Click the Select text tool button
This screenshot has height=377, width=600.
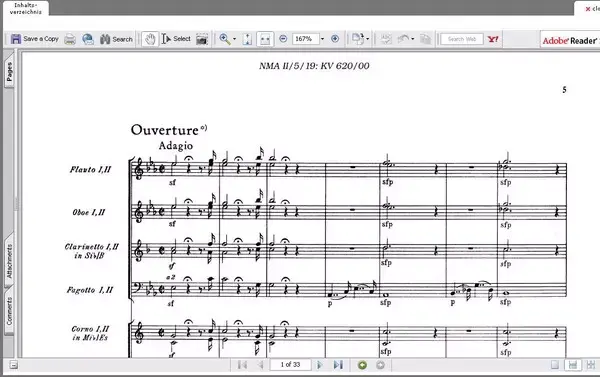176,39
